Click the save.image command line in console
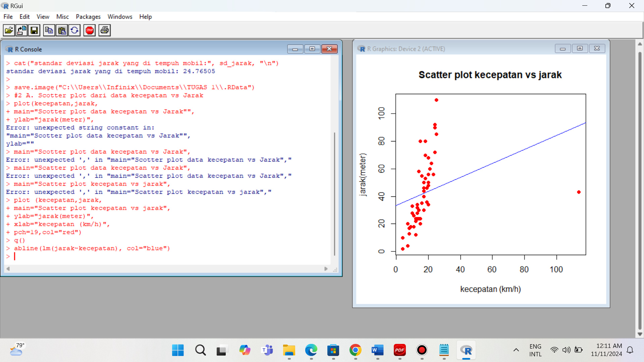The height and width of the screenshot is (362, 644). (x=130, y=87)
